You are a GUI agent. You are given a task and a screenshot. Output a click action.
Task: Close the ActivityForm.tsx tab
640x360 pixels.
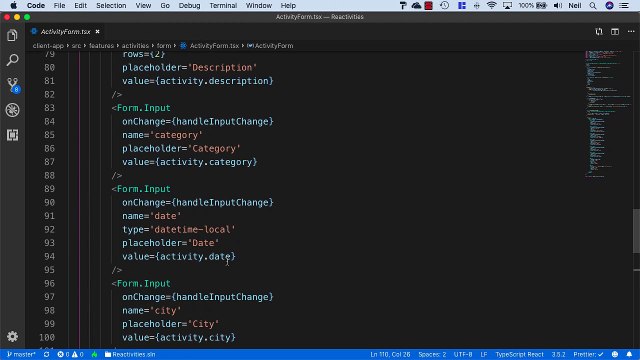98,31
